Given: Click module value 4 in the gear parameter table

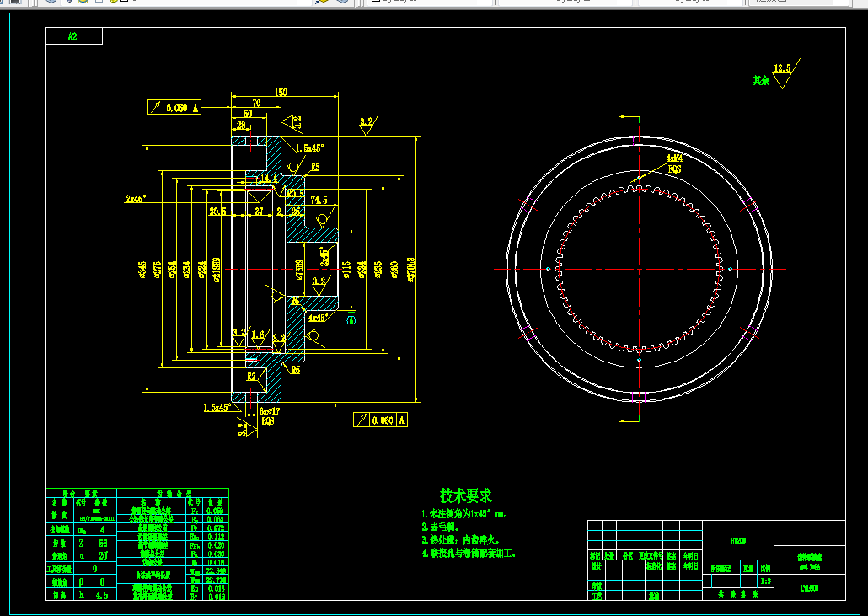Looking at the screenshot, I should coord(103,530).
